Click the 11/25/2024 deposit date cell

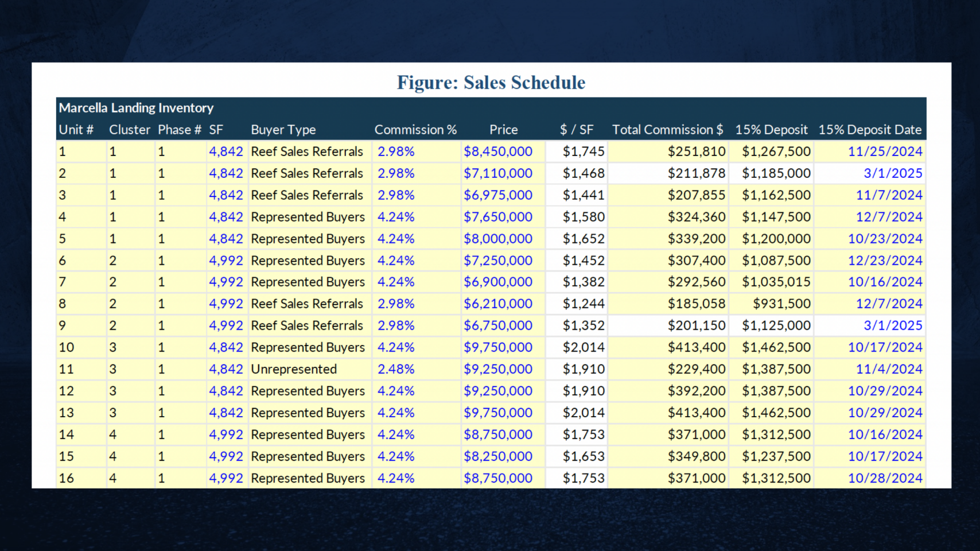click(885, 152)
